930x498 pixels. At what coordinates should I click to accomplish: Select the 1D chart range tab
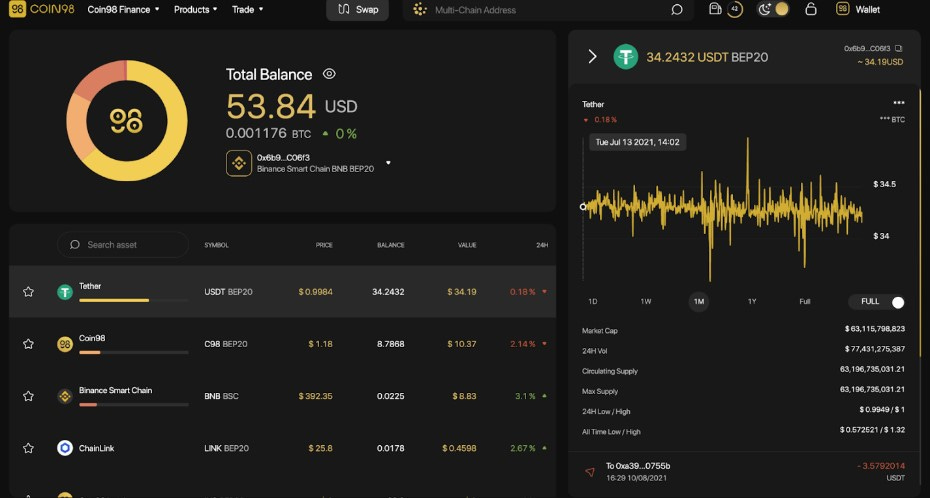[593, 302]
